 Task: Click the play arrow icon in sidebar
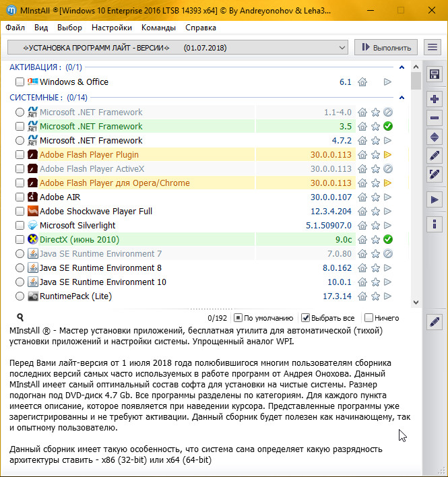click(x=435, y=200)
